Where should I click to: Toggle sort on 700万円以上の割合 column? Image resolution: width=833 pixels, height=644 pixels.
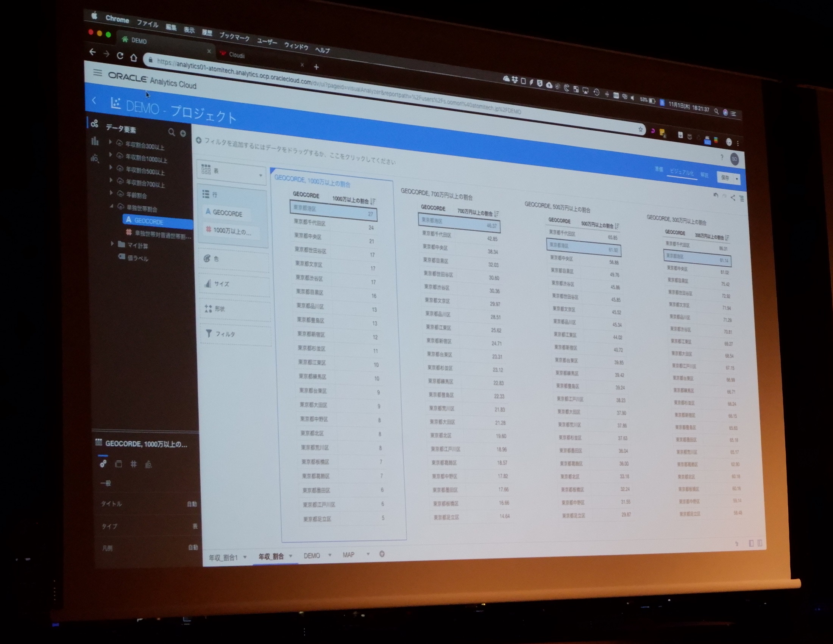coord(496,214)
